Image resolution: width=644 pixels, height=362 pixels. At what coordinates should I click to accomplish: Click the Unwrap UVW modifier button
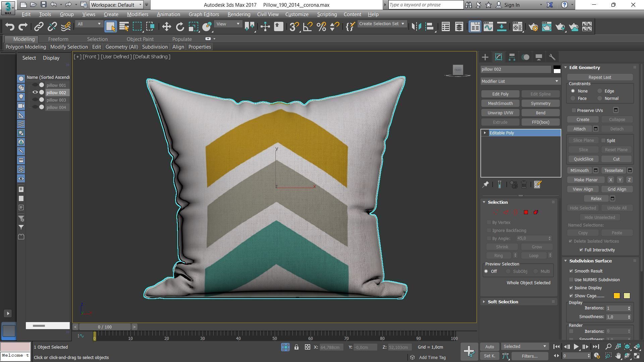[500, 113]
